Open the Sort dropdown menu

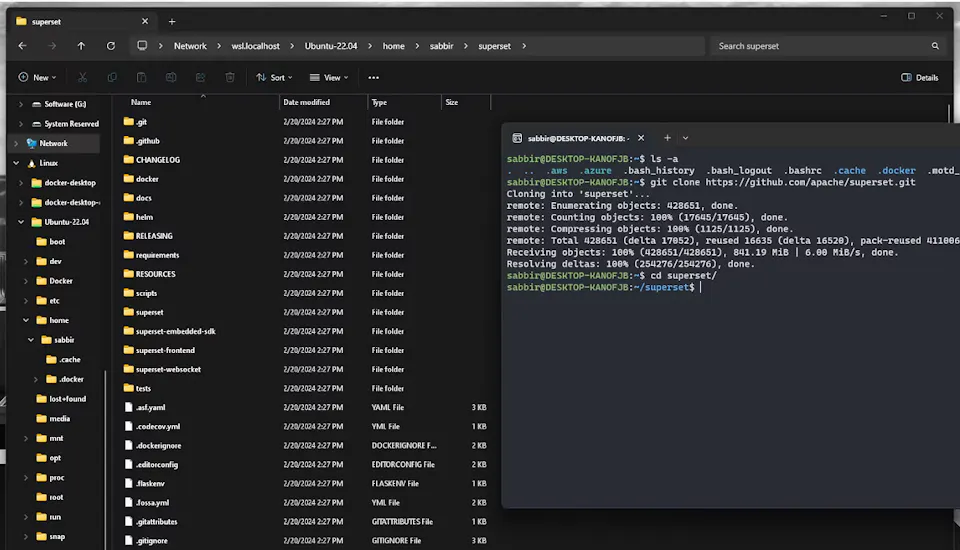(275, 77)
